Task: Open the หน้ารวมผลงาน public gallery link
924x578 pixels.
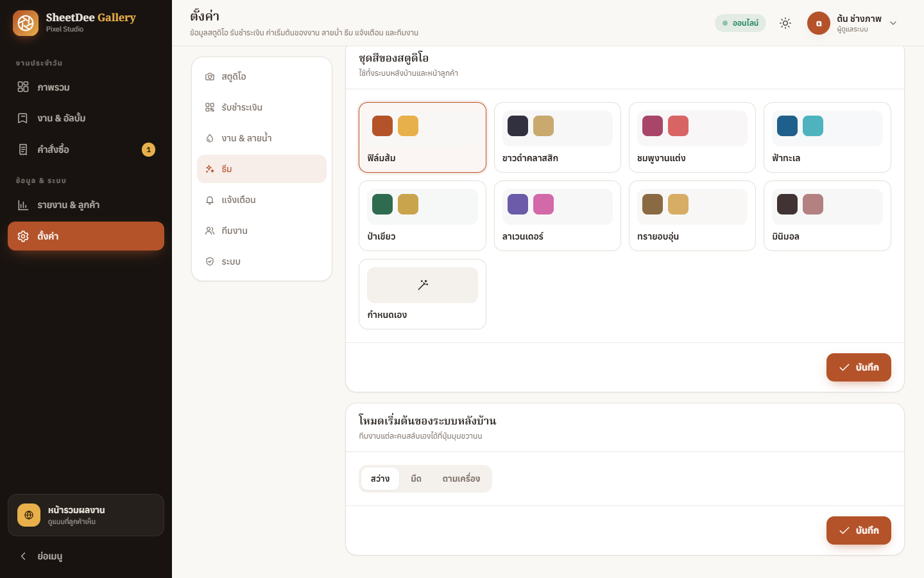Action: [x=86, y=515]
